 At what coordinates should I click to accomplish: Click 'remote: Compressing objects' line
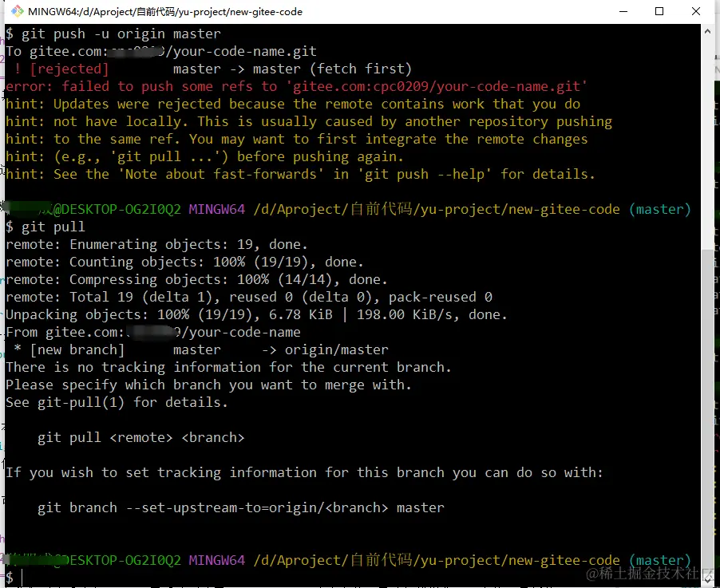click(196, 279)
